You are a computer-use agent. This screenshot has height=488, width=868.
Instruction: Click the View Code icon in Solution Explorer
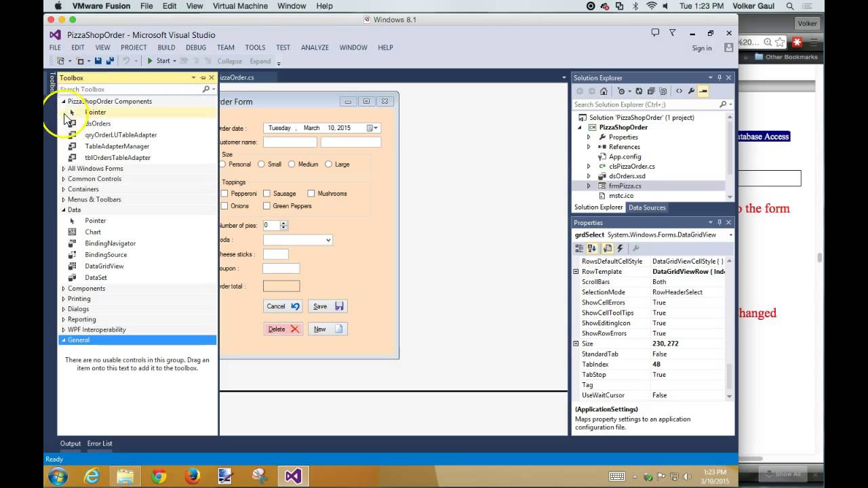click(x=679, y=91)
